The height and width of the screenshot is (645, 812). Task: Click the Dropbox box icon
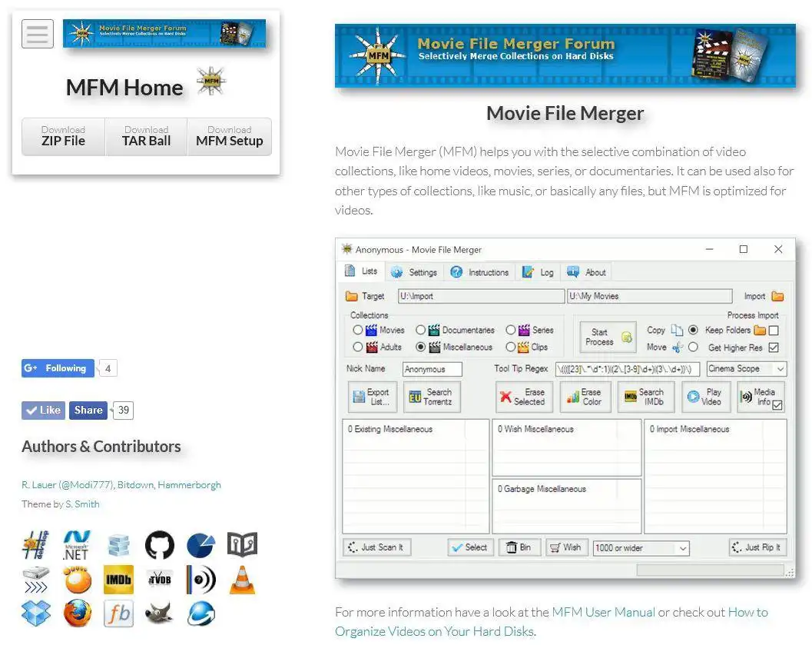point(36,613)
